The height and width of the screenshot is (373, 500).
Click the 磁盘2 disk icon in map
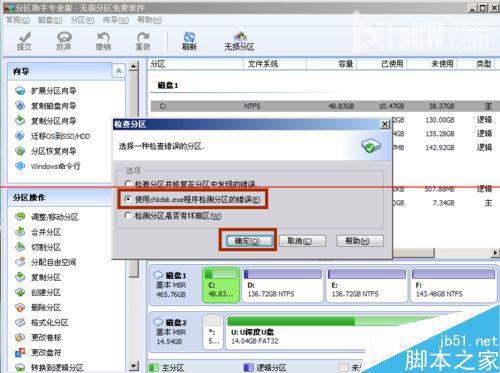coord(158,322)
